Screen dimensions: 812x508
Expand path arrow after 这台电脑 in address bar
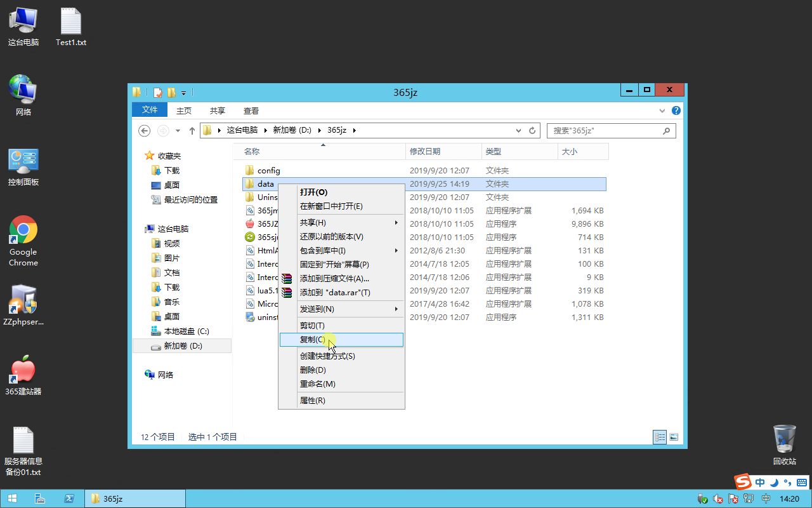266,130
